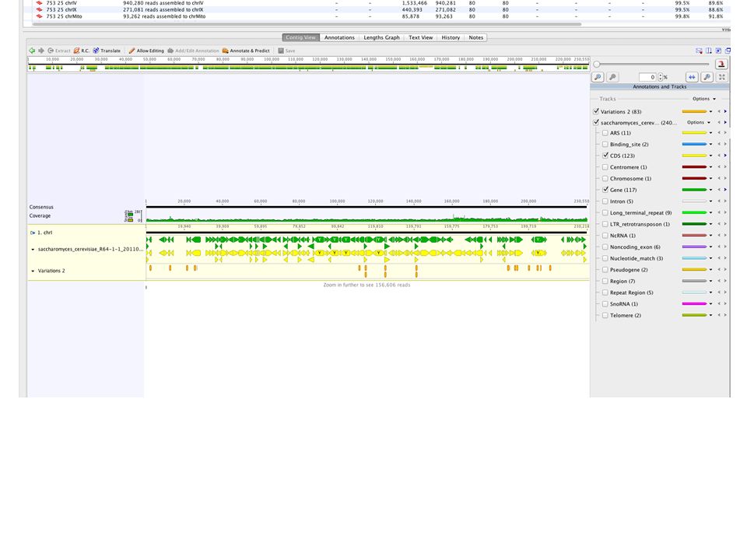Click the second split view icon top right
The width and height of the screenshot is (747, 560).
point(709,51)
